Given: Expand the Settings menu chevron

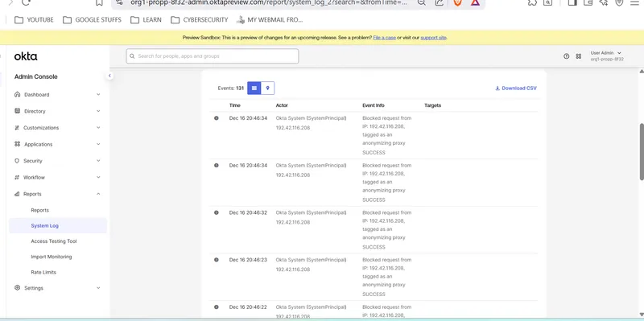Looking at the screenshot, I should tap(98, 288).
